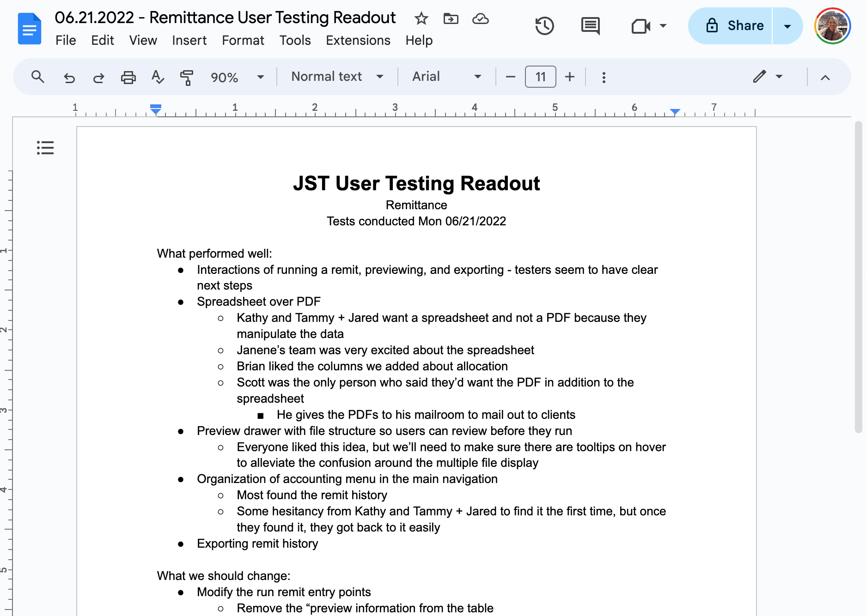The width and height of the screenshot is (866, 616).
Task: Open share options dropdown arrow
Action: pos(787,26)
